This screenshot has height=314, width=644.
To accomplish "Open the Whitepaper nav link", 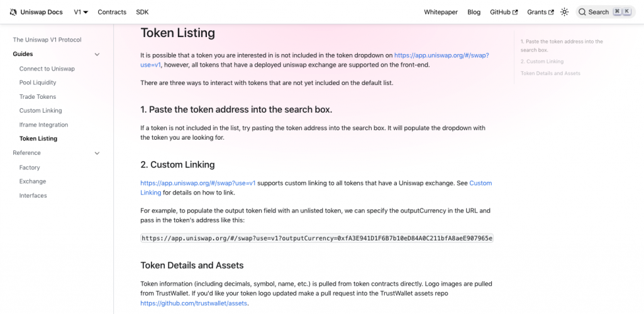I will tap(441, 12).
